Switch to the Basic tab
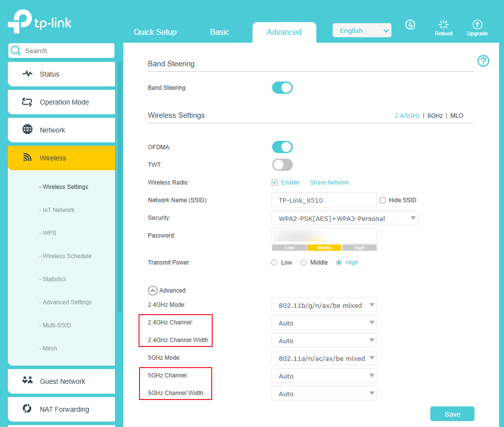This screenshot has width=504, height=427. (x=219, y=32)
